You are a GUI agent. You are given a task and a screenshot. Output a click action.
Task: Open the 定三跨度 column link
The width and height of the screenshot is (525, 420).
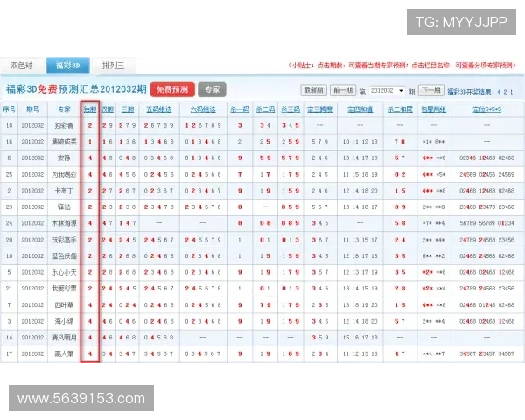(319, 109)
